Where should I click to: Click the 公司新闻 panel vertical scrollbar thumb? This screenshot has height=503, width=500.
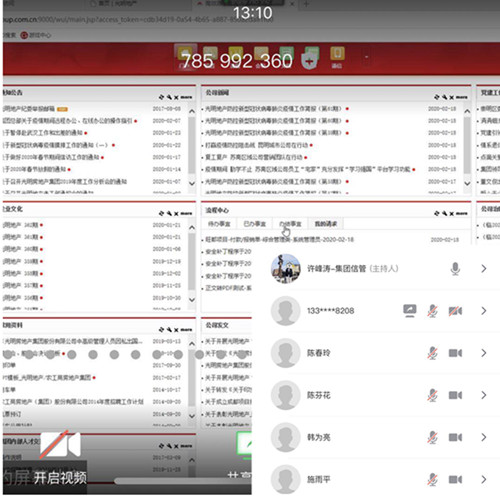pos(467,145)
